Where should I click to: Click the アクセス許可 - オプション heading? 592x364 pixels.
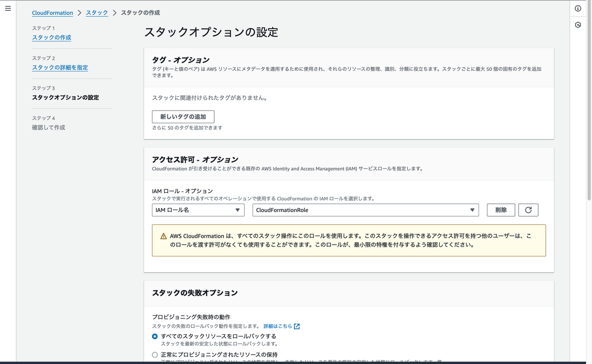coord(195,160)
